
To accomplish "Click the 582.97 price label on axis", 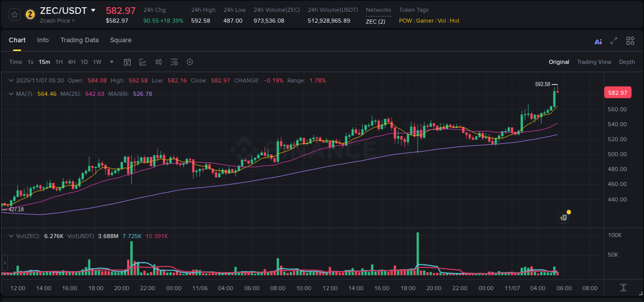I will point(617,92).
